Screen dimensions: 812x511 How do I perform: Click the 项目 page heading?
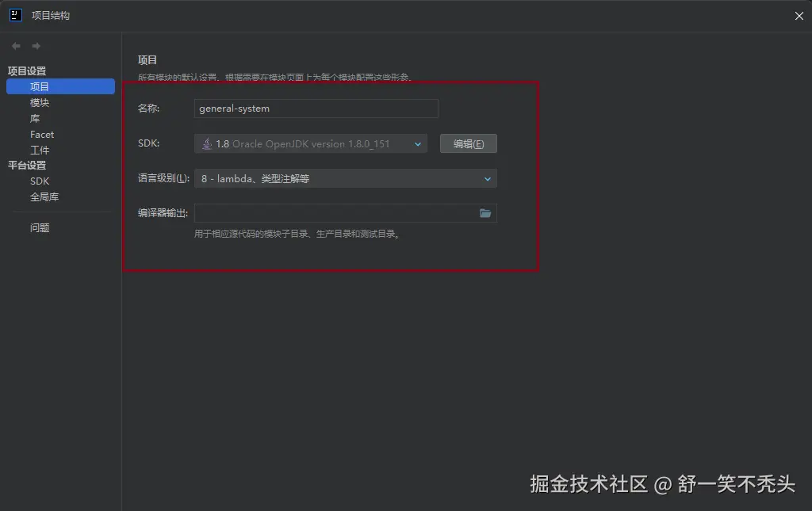147,59
